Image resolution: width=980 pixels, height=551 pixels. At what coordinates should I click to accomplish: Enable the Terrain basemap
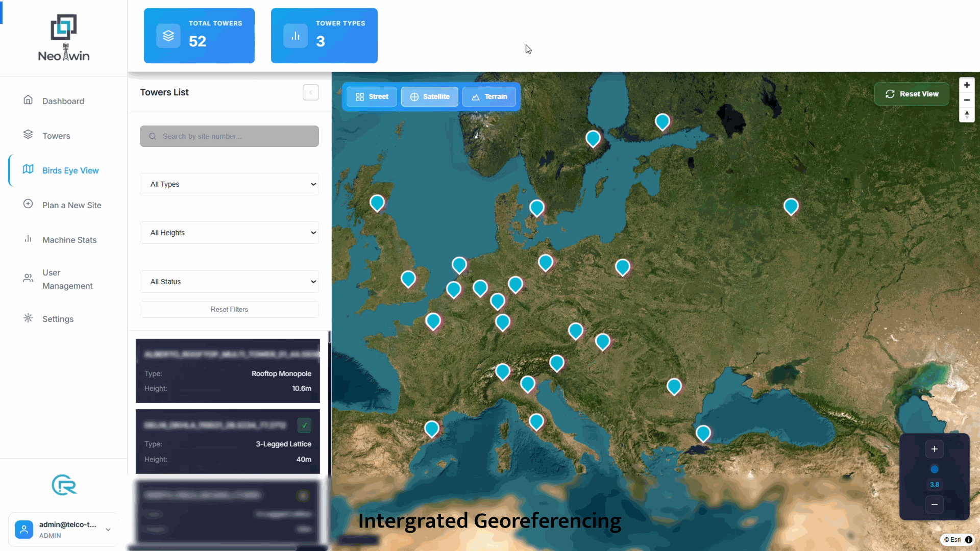[x=489, y=96]
